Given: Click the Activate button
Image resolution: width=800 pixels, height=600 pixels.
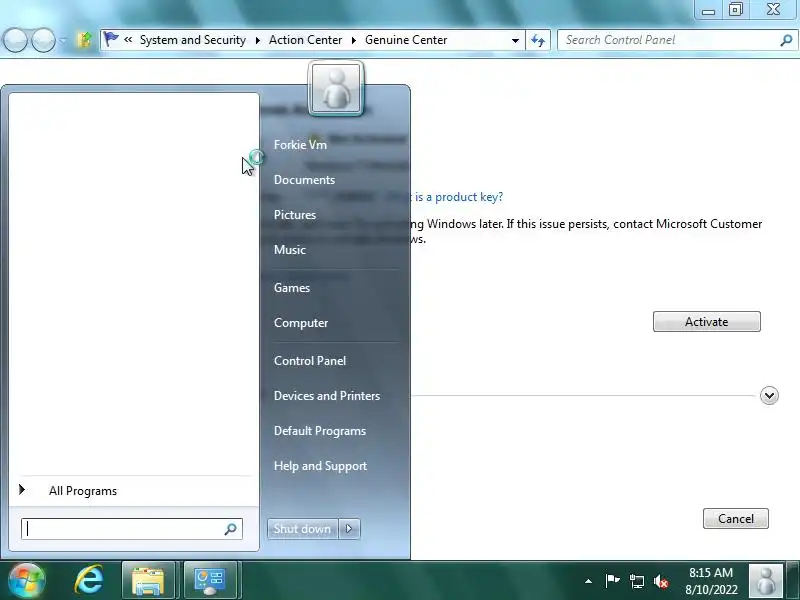Looking at the screenshot, I should point(707,322).
